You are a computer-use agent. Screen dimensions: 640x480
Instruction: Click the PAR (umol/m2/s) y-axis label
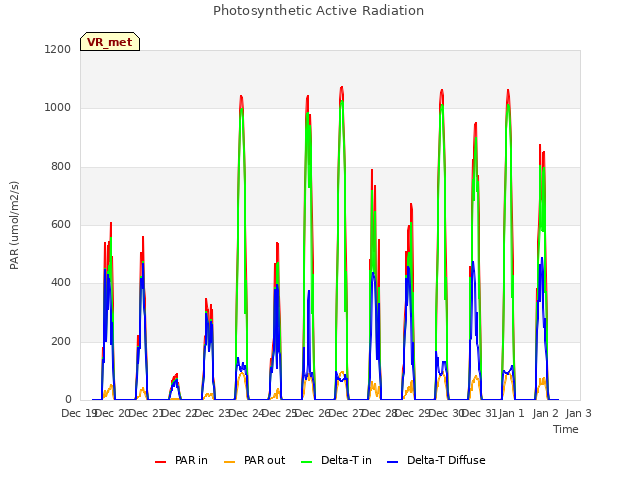tap(14, 225)
